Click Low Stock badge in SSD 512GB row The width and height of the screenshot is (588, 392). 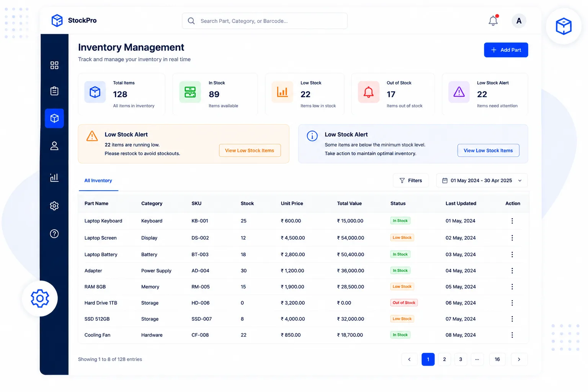(x=402, y=318)
